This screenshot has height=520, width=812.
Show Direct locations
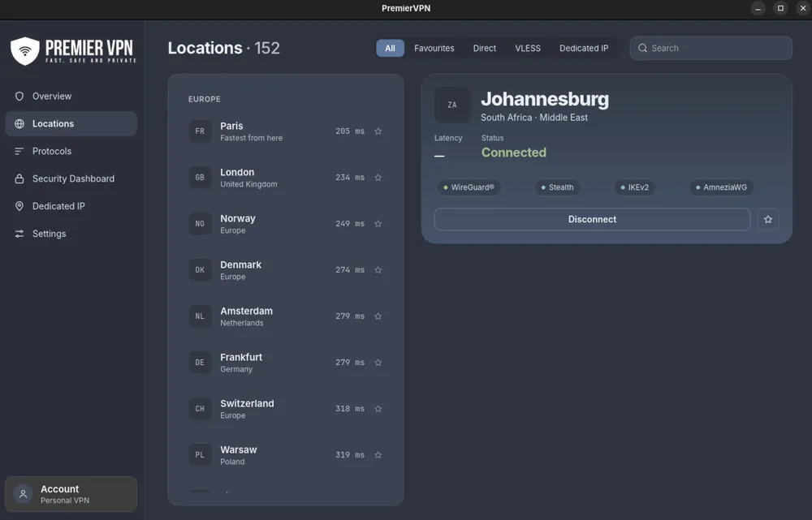coord(484,48)
